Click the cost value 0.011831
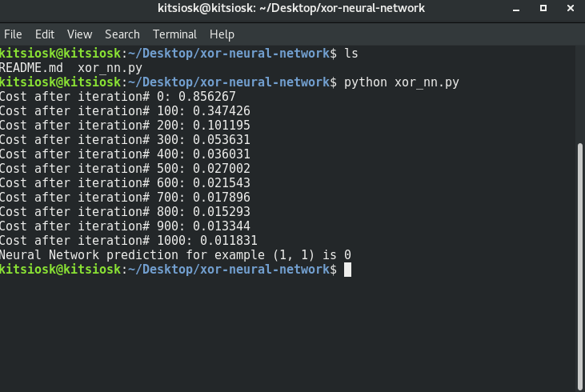Viewport: 585px width, 392px height. point(228,241)
